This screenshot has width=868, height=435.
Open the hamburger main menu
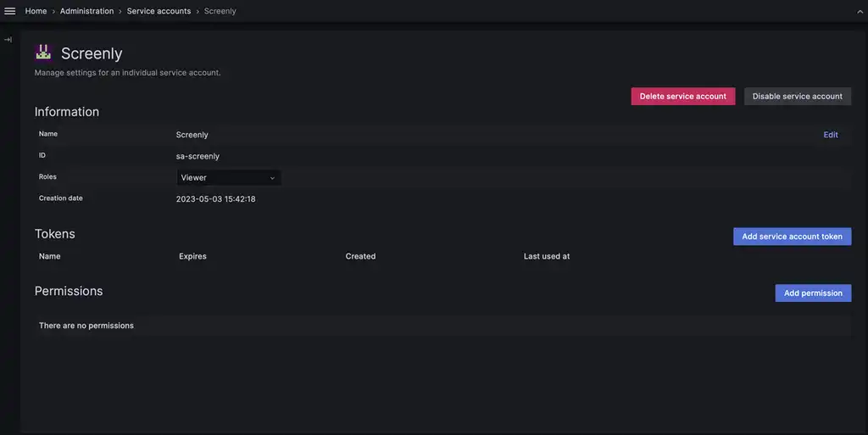[10, 11]
